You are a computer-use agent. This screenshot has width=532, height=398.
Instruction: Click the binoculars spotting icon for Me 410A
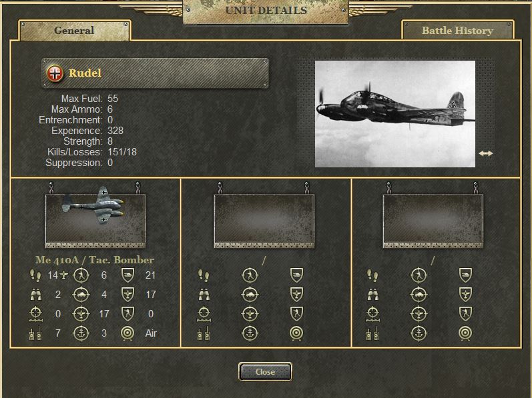36,294
